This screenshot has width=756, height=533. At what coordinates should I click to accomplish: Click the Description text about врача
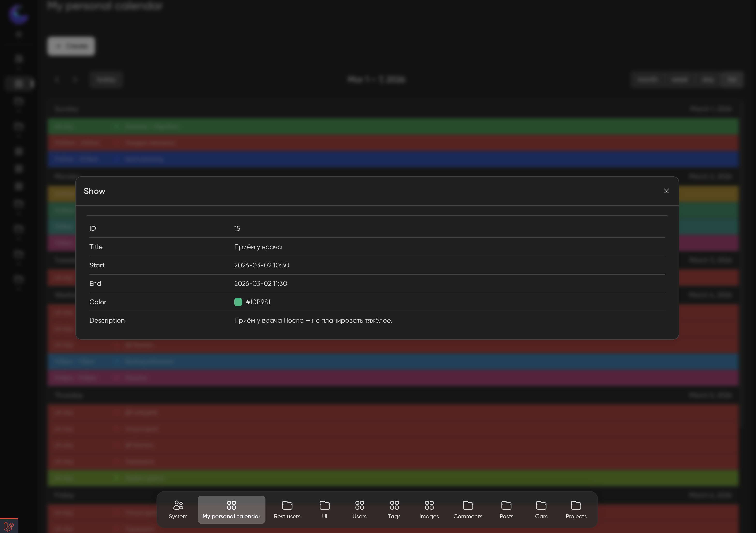[313, 321]
